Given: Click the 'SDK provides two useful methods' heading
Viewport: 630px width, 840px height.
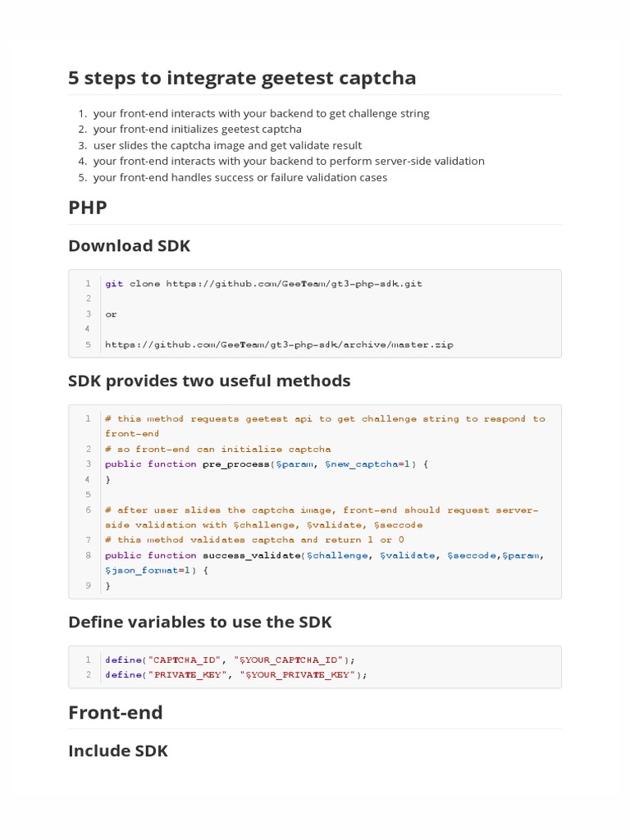Looking at the screenshot, I should point(209,381).
